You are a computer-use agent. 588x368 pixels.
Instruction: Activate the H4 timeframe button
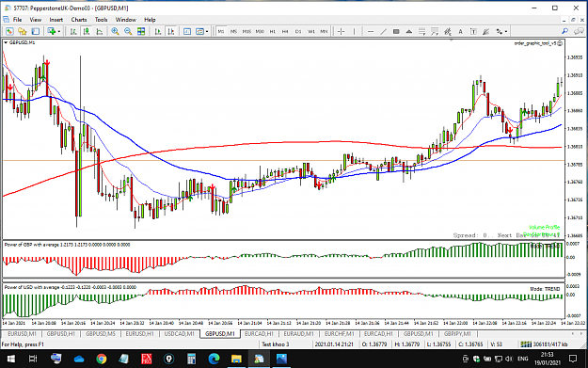[x=285, y=31]
